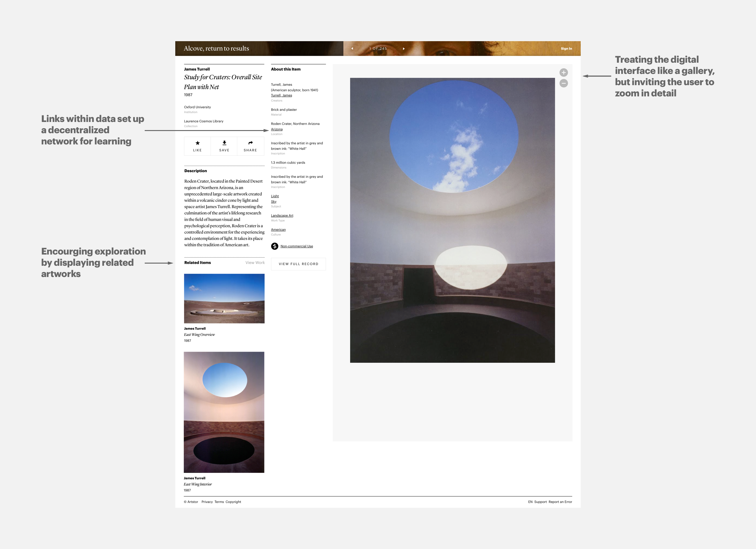Go to next result arrow

coord(404,49)
